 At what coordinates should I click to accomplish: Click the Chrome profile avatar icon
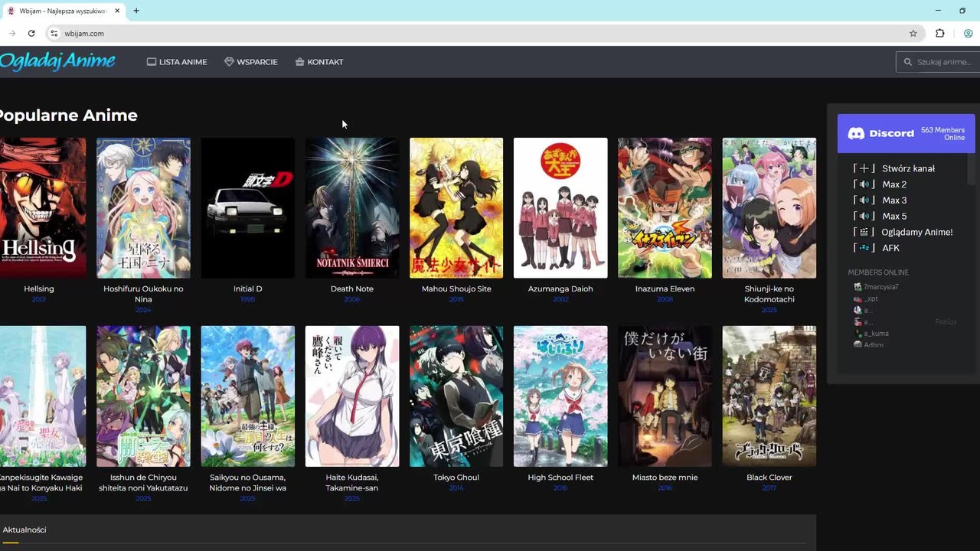(x=969, y=34)
